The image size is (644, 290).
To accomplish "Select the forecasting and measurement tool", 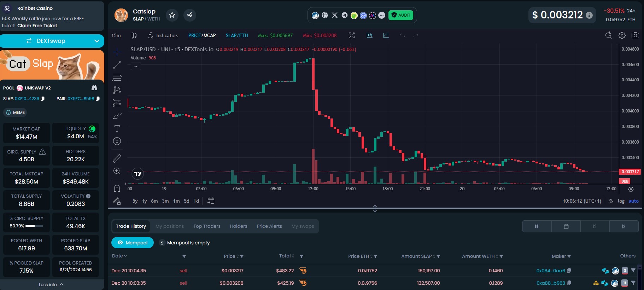I will click(117, 103).
